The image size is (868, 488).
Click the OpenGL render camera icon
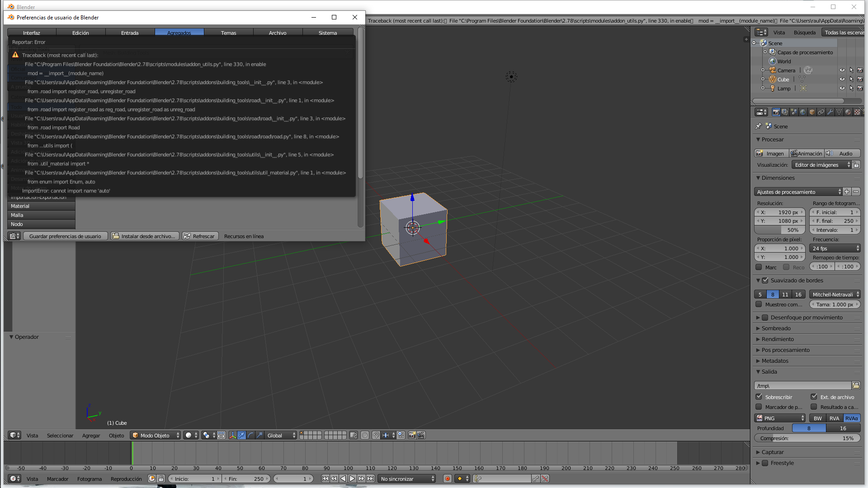[x=412, y=435]
